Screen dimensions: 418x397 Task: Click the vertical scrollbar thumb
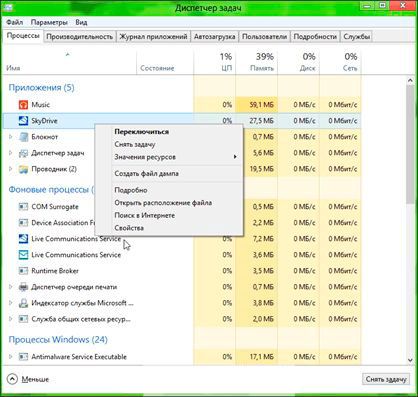[x=410, y=144]
